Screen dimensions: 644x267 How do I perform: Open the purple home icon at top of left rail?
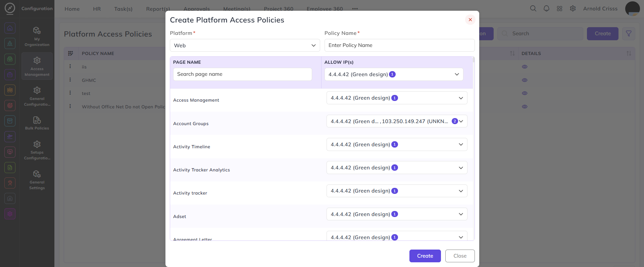click(x=10, y=28)
